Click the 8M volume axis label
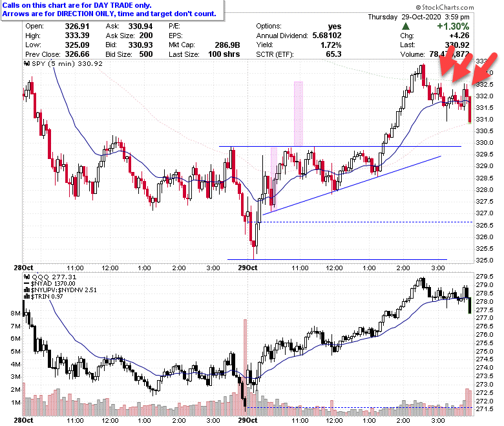The image size is (504, 426). (16, 314)
